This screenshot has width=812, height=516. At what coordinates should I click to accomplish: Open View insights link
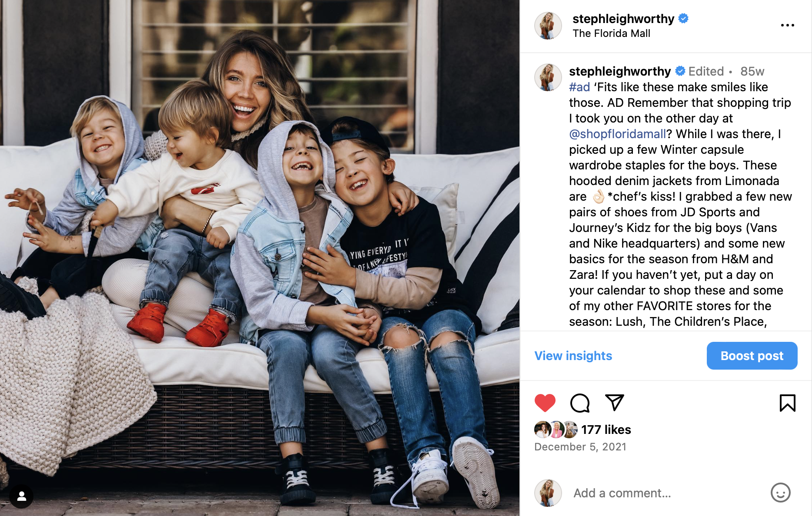pos(573,356)
